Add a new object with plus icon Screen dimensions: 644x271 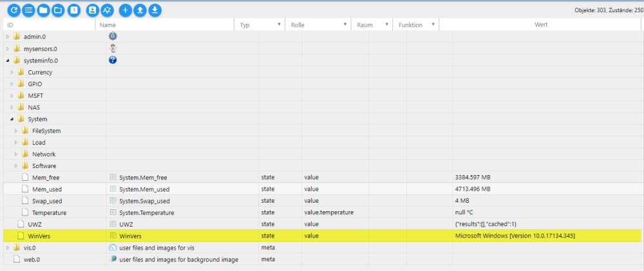click(x=126, y=10)
